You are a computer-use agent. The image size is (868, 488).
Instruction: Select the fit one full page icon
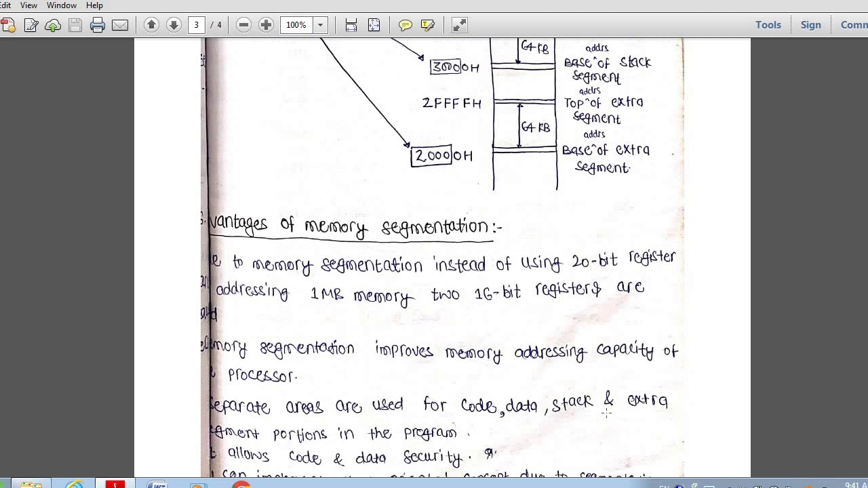(374, 25)
